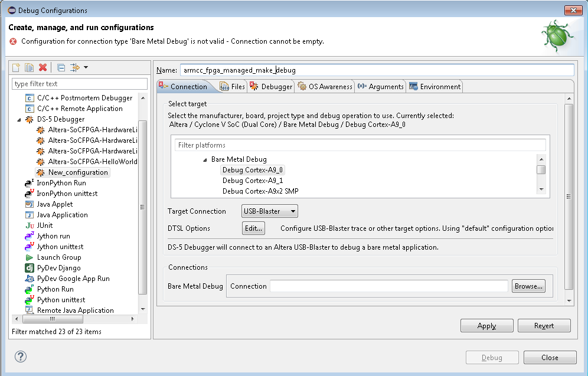This screenshot has height=376, width=588.
Task: Click the Connection text field
Action: coord(389,286)
